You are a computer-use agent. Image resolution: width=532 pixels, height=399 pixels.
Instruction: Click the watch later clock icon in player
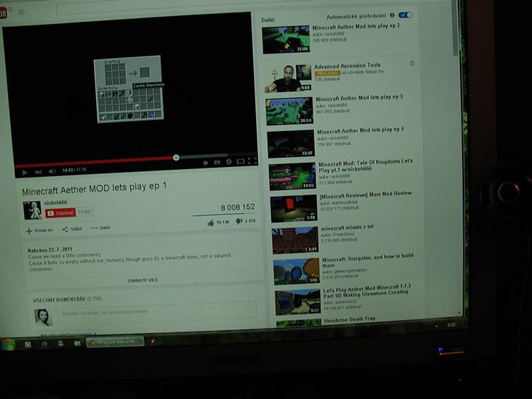(205, 163)
